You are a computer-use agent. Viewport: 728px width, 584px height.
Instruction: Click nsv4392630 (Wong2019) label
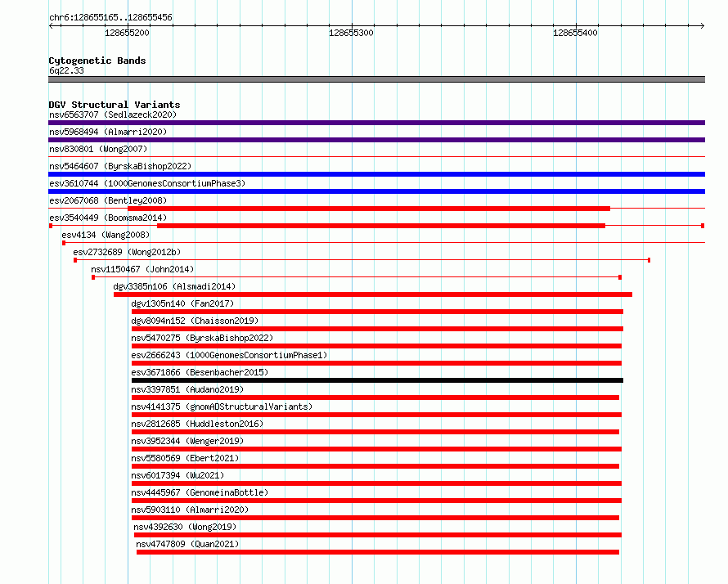(x=185, y=527)
